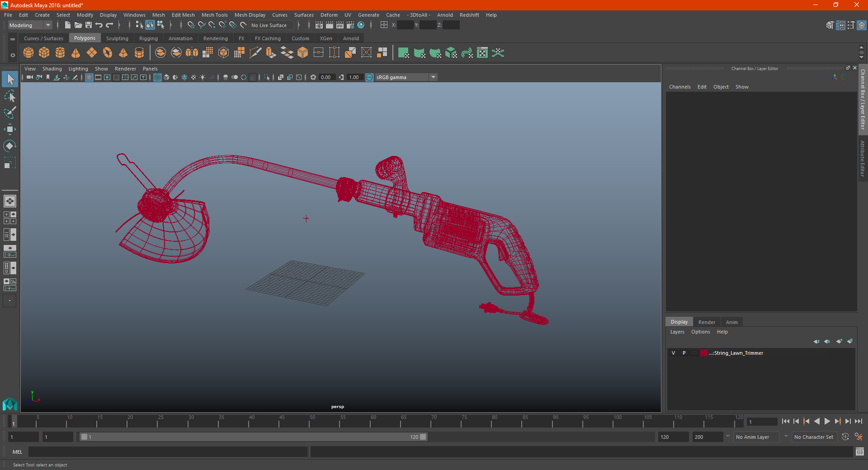Go to start of playback range

(x=786, y=421)
